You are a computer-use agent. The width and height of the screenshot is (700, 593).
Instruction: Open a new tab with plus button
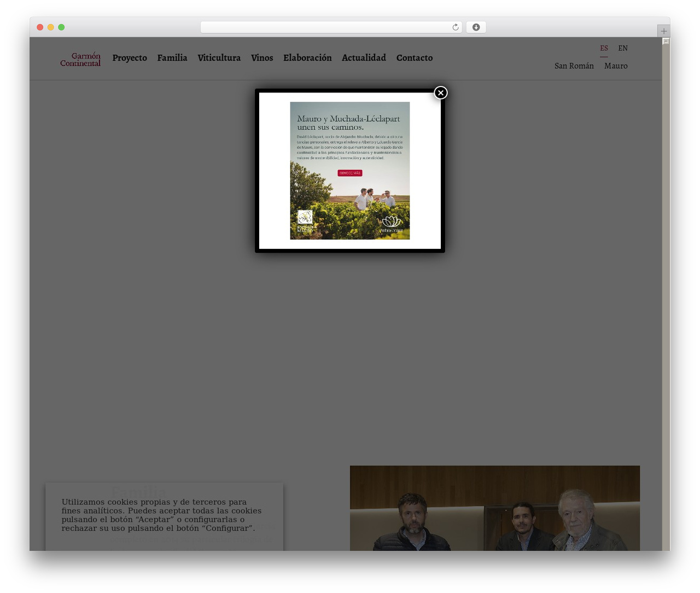(664, 31)
